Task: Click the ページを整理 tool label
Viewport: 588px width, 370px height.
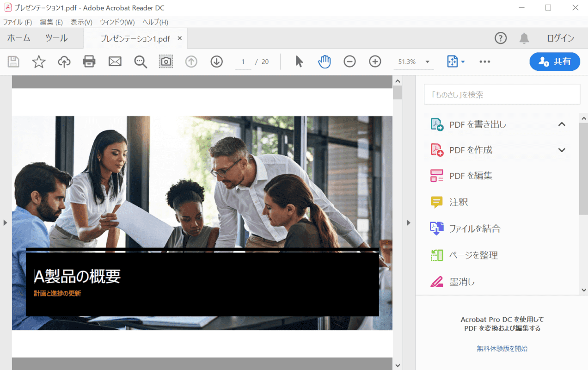Action: coord(473,255)
